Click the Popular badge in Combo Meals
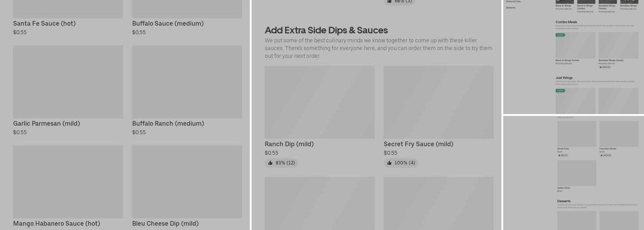Screen dimensions: 644x230 coord(560,35)
